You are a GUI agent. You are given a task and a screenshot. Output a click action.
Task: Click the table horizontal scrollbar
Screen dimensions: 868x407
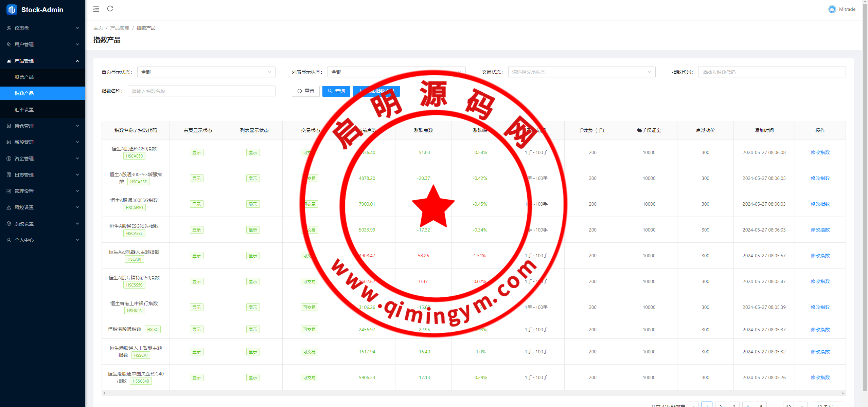(473, 393)
